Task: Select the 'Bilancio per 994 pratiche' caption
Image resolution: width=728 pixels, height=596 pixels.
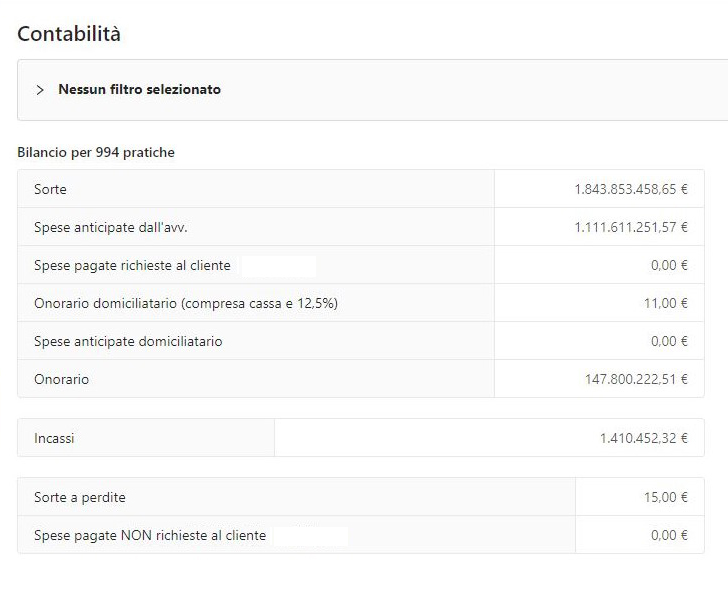Action: [96, 152]
